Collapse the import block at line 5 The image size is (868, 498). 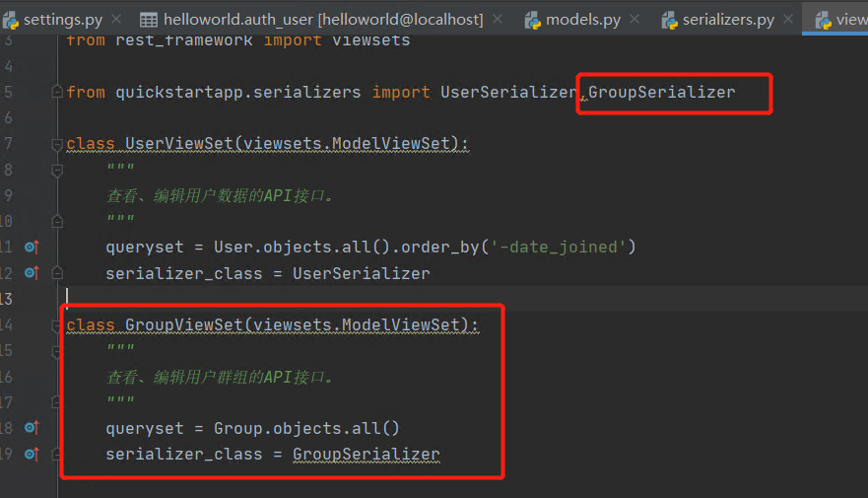pos(57,92)
